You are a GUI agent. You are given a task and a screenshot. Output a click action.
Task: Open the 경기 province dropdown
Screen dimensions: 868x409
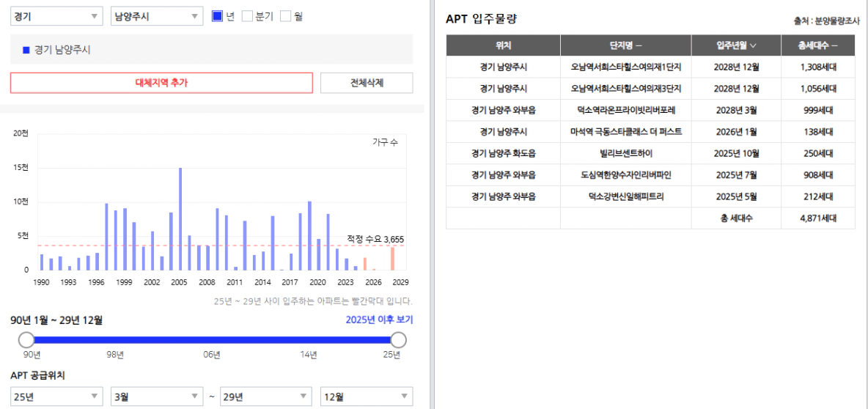click(56, 17)
